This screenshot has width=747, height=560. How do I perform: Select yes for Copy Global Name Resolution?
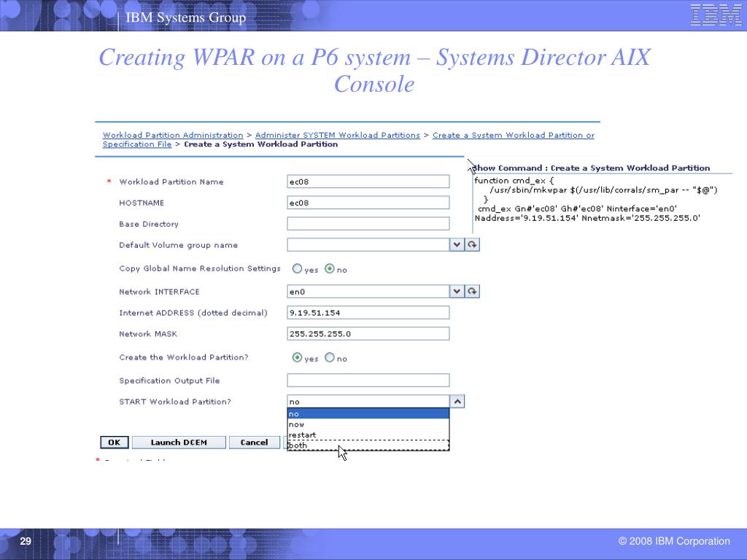(297, 268)
